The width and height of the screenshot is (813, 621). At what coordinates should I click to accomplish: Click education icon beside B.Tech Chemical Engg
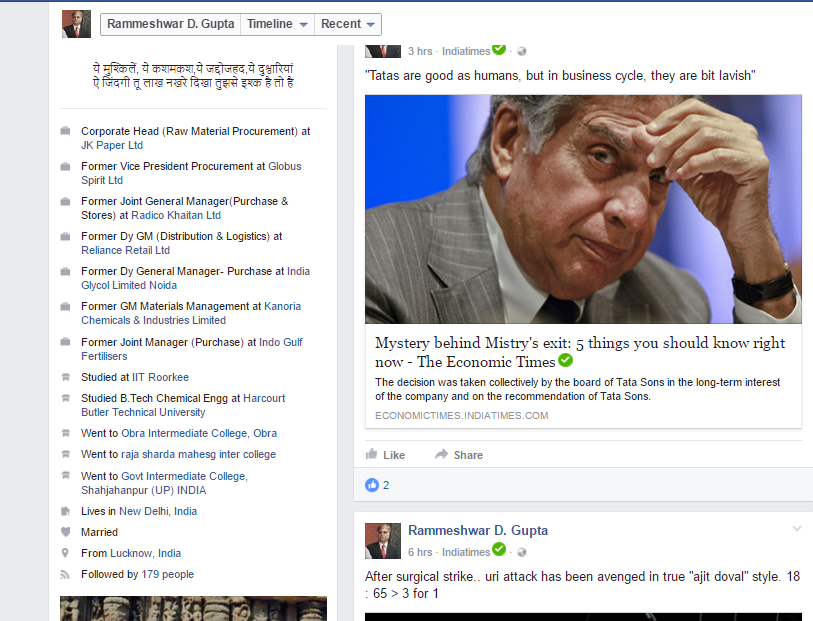[65, 398]
